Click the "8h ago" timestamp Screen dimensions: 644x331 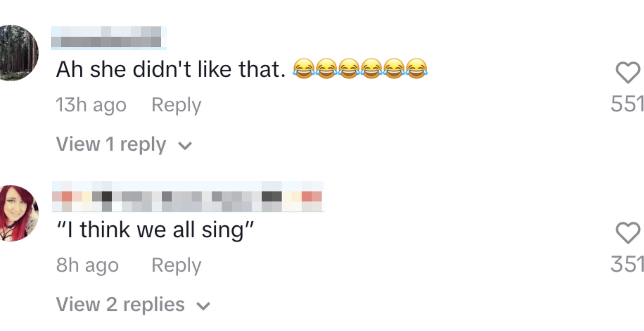pyautogui.click(x=87, y=265)
